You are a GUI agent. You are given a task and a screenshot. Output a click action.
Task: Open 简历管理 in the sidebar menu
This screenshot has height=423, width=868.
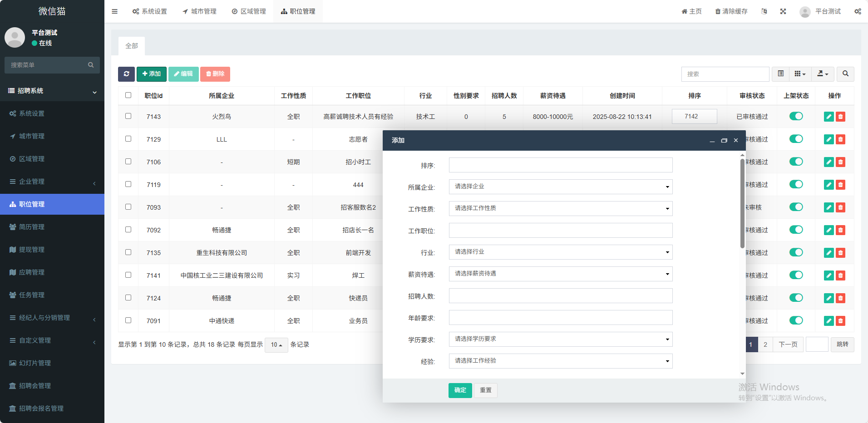coord(32,227)
